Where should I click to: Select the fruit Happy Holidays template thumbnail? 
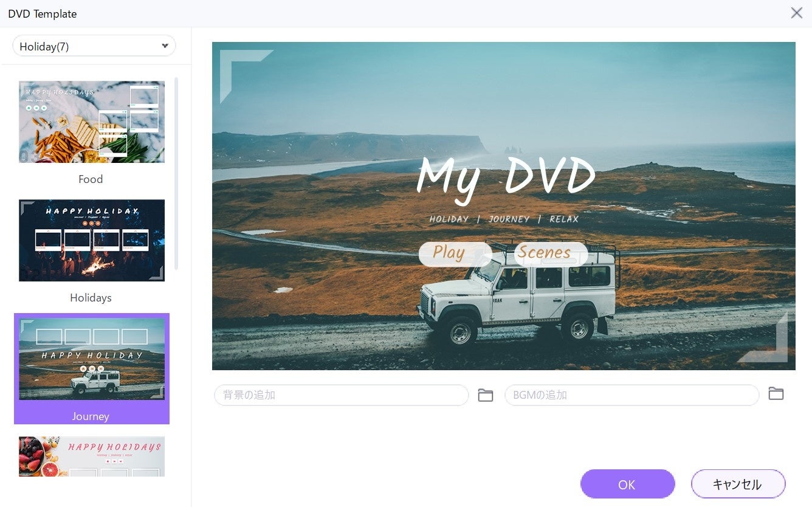tap(92, 456)
